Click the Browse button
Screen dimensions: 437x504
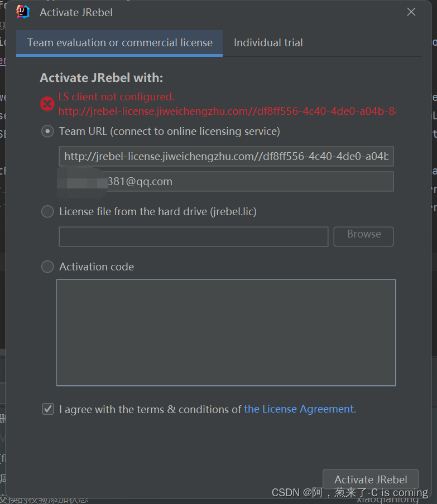pos(363,236)
